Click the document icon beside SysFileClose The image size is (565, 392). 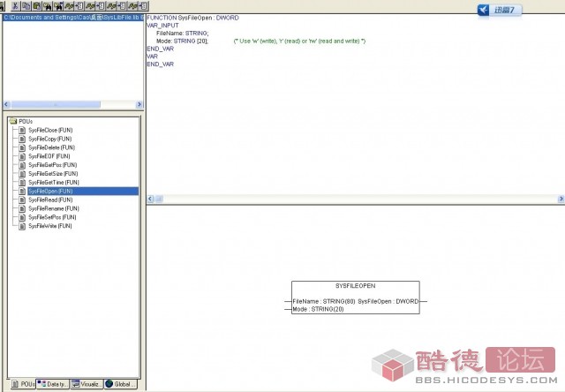tap(22, 130)
